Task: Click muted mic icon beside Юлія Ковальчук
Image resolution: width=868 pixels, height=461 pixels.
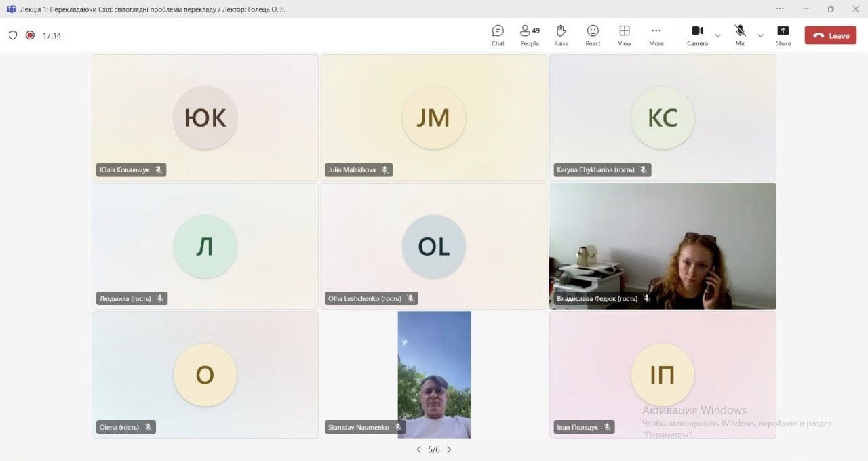Action: coord(159,170)
